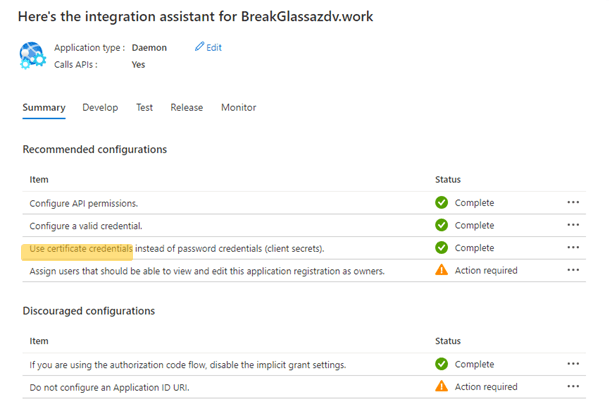The height and width of the screenshot is (409, 609).
Task: Click warning icon for Application ID URI
Action: click(x=441, y=387)
